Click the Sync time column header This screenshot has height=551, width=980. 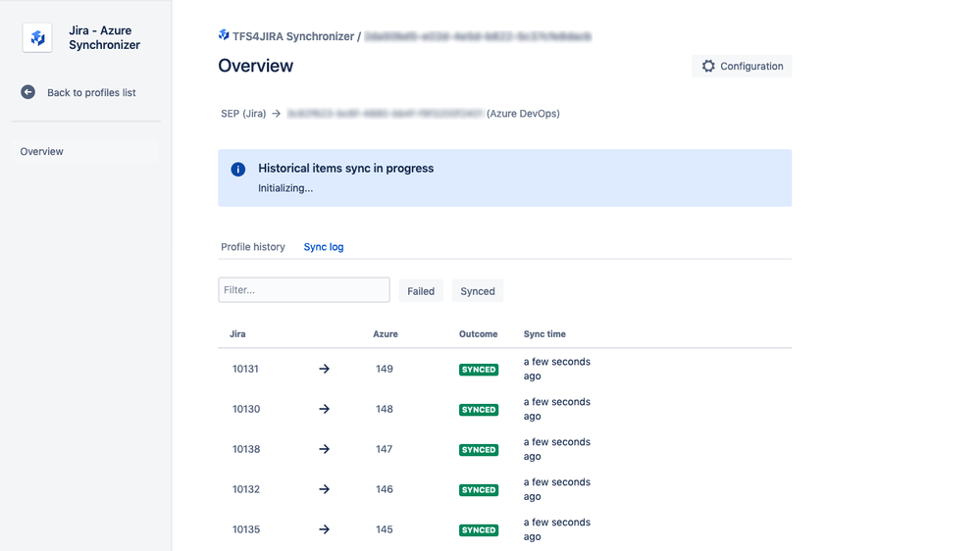click(544, 334)
